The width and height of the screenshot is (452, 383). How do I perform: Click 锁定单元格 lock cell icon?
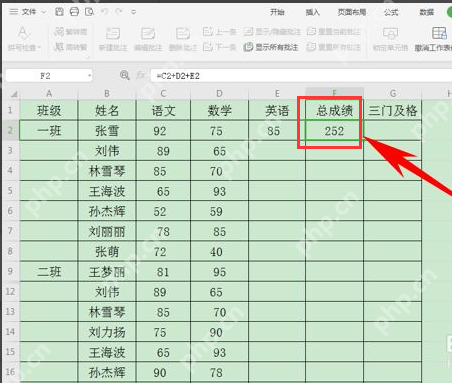point(390,34)
